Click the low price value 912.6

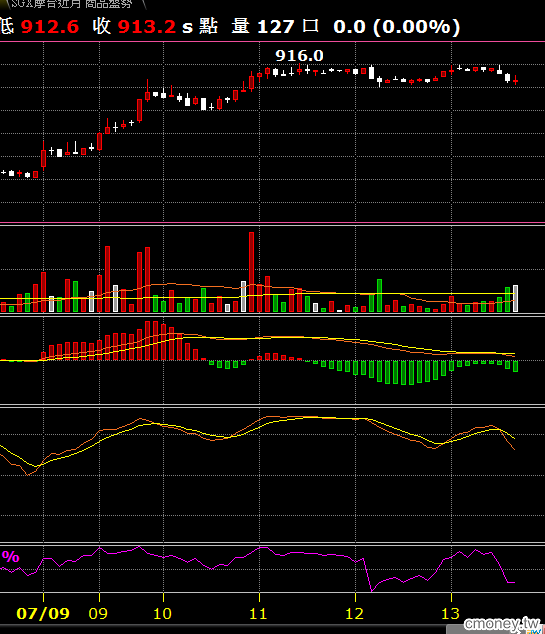point(50,27)
